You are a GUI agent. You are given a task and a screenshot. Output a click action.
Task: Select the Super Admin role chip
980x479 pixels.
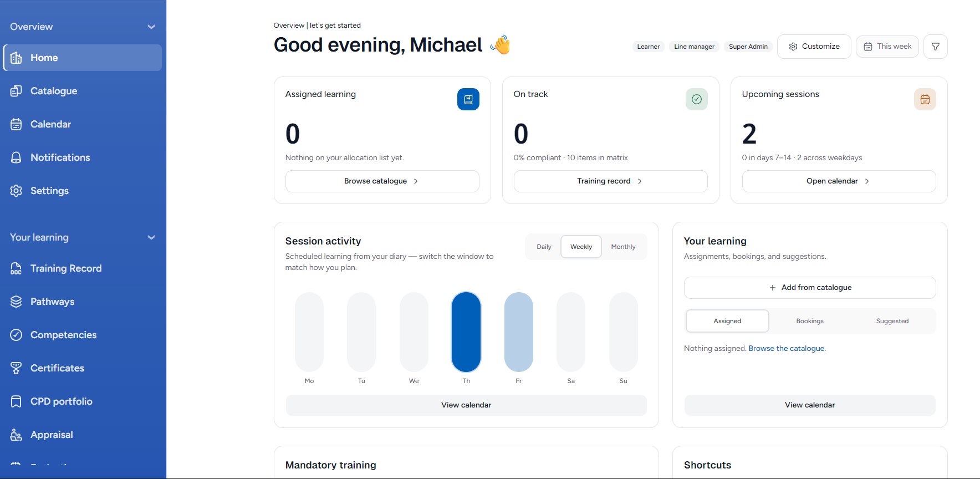click(748, 47)
